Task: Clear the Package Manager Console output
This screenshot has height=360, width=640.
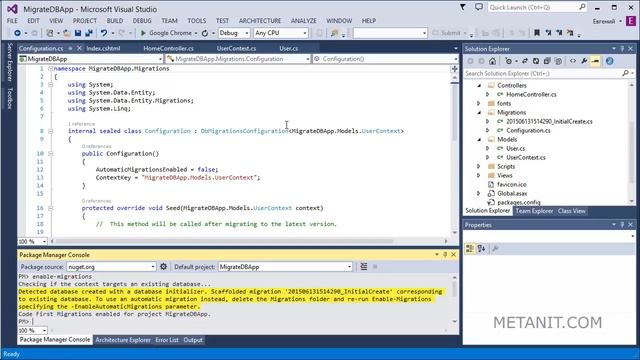Action: point(364,267)
